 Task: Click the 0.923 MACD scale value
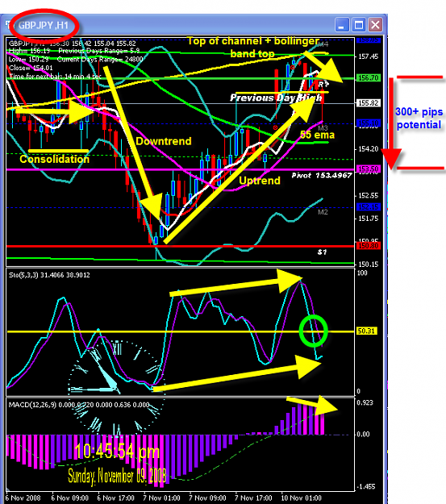pos(365,402)
